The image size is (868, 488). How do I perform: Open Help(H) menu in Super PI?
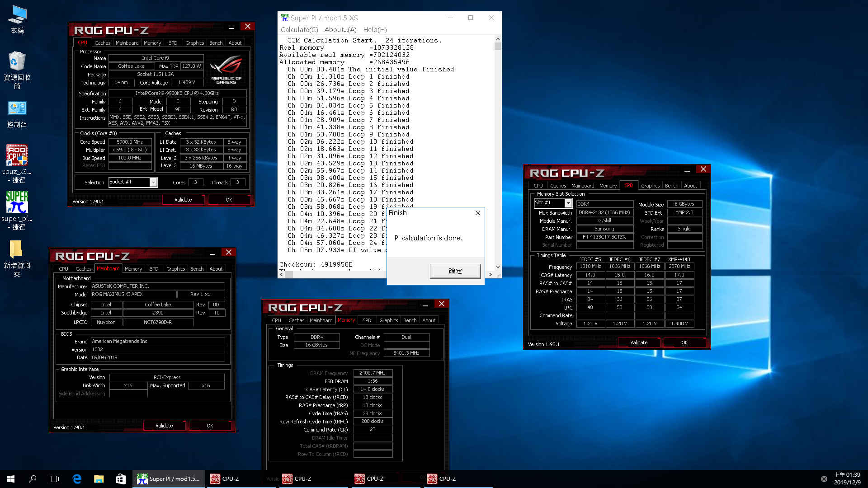click(375, 30)
